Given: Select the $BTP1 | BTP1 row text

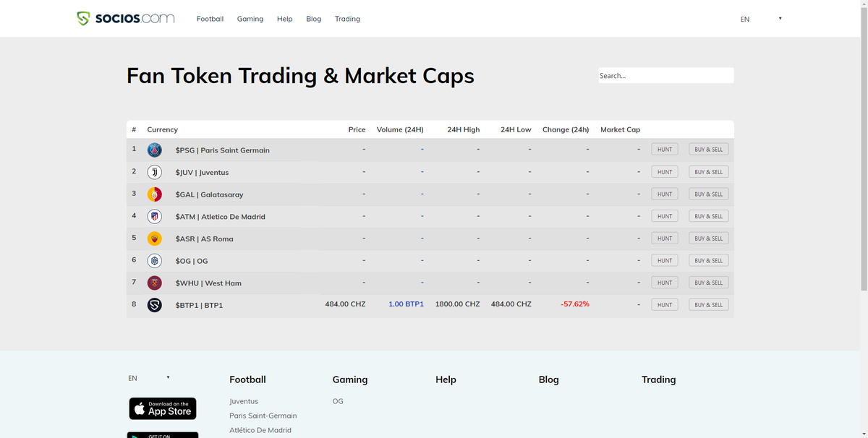Looking at the screenshot, I should pyautogui.click(x=199, y=306).
